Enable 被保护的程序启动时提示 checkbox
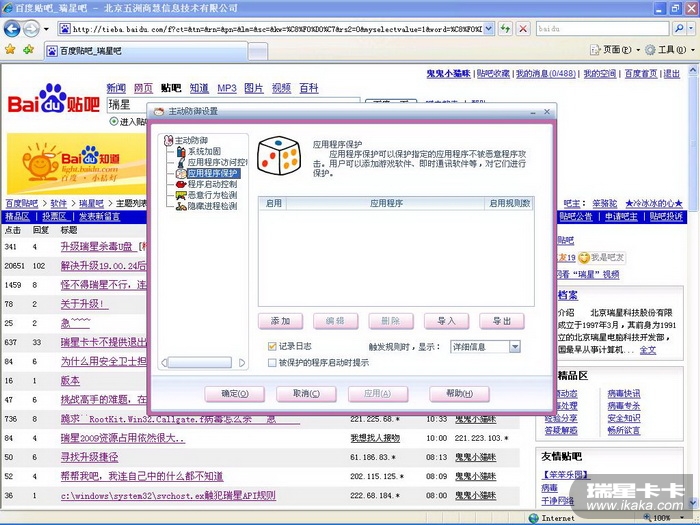700x525 pixels. pyautogui.click(x=271, y=362)
